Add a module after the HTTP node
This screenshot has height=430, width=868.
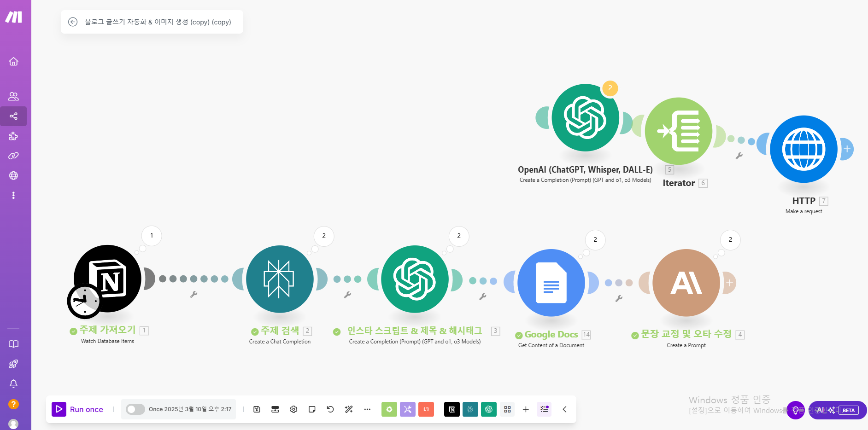[847, 149]
